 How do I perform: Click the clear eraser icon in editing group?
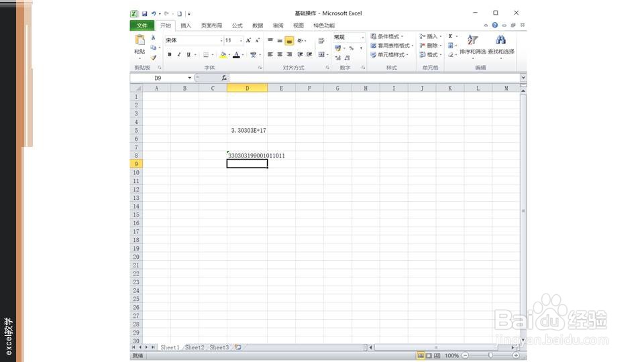[x=451, y=54]
